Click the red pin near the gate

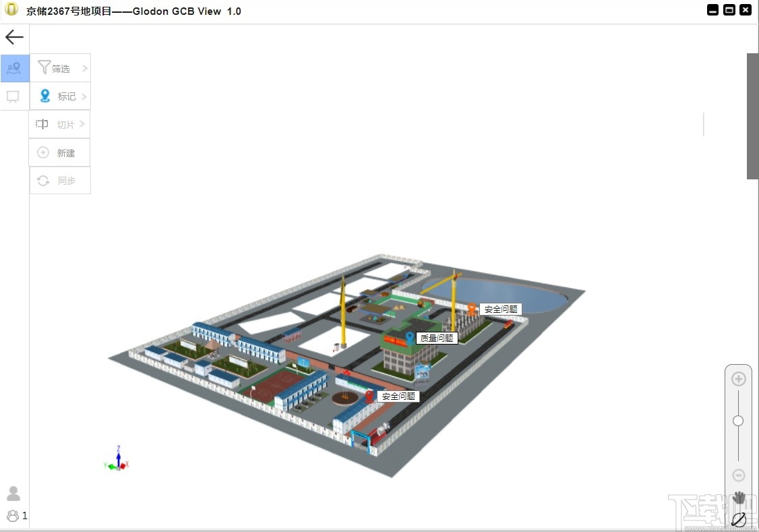(x=369, y=396)
